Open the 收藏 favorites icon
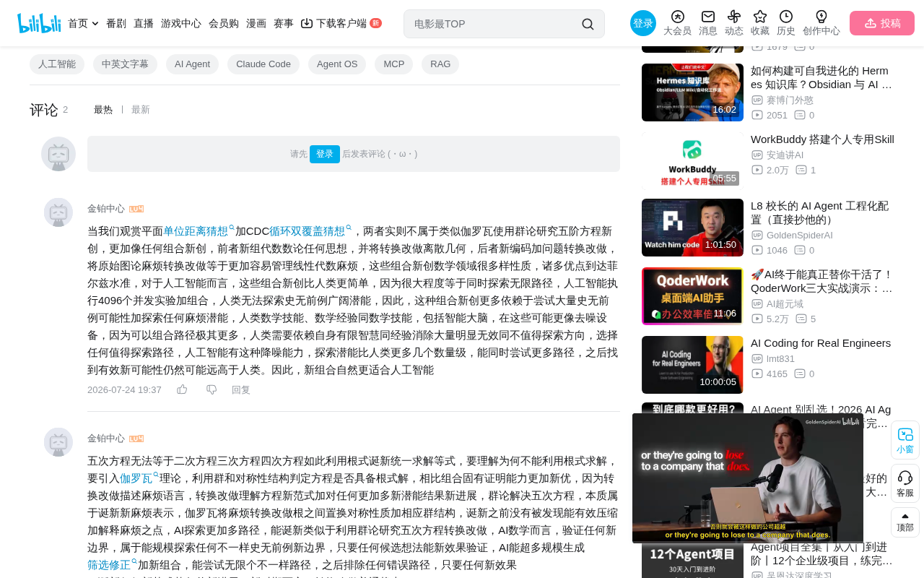Viewport: 924px width, 578px height. pos(760,17)
